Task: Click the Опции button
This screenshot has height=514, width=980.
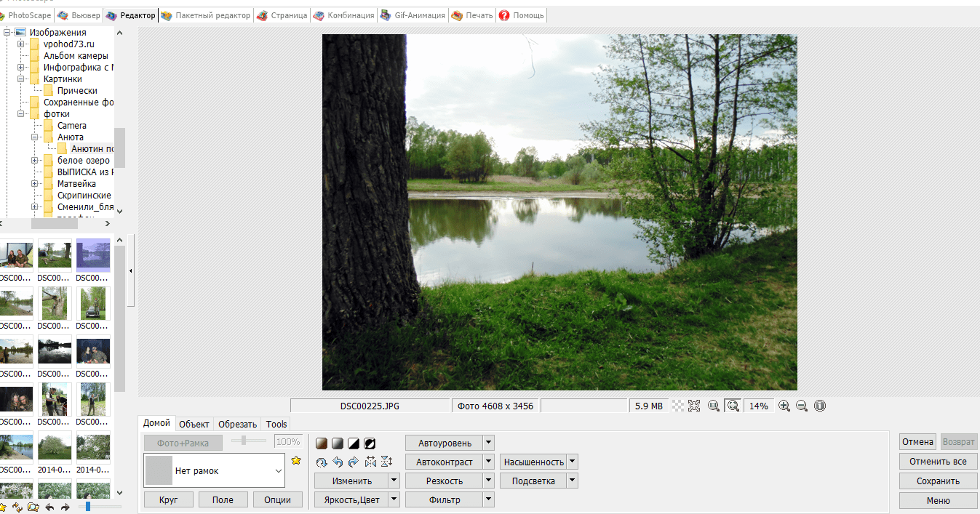Action: pyautogui.click(x=277, y=499)
